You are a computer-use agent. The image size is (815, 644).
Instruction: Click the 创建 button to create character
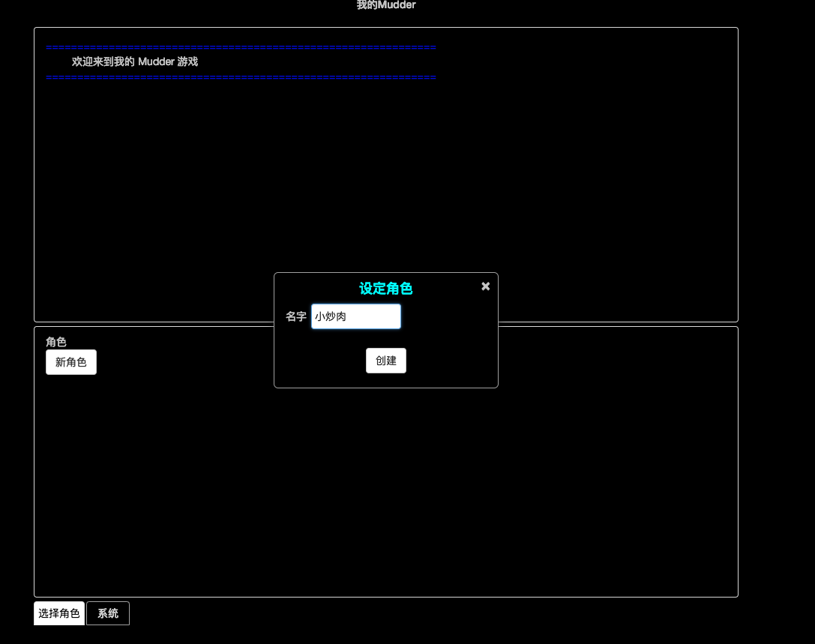[x=386, y=361]
